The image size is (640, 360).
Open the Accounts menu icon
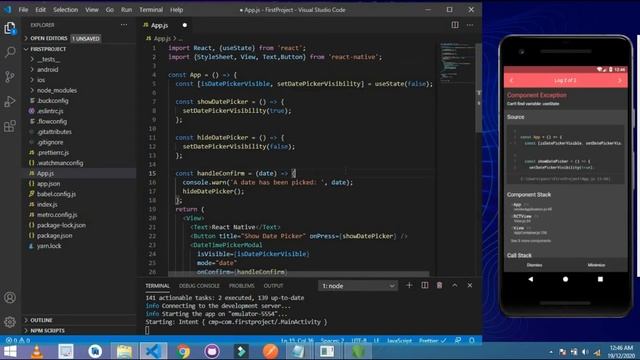(x=10, y=298)
